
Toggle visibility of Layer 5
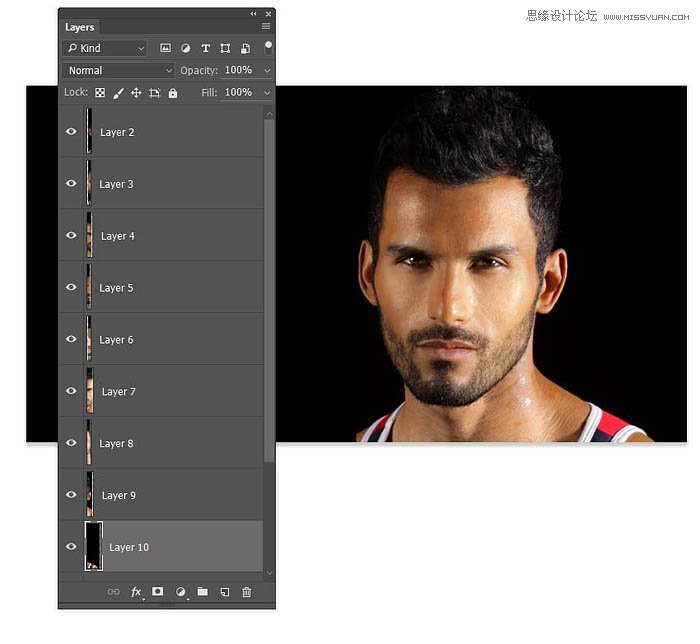click(71, 287)
